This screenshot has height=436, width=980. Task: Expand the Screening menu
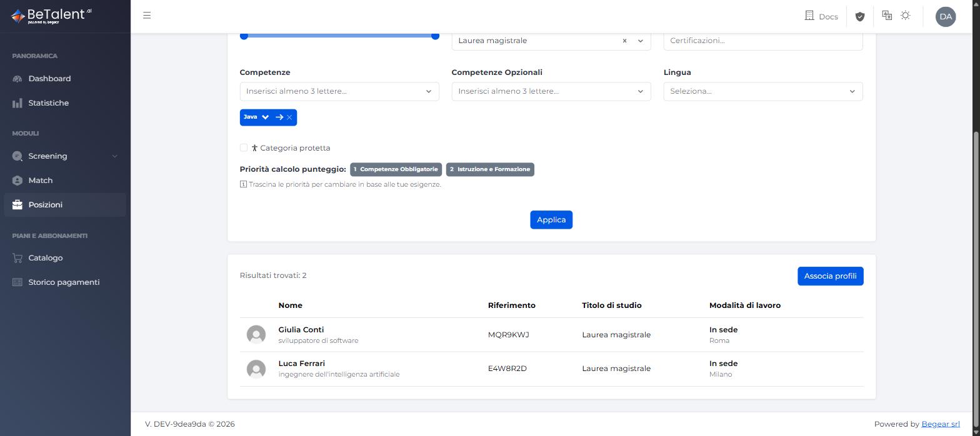point(65,156)
